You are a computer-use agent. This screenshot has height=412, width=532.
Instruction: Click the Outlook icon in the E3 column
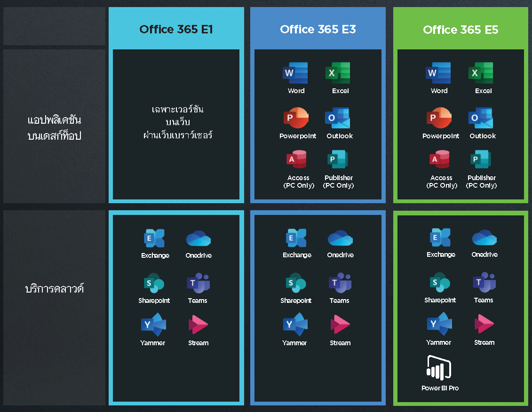point(340,117)
